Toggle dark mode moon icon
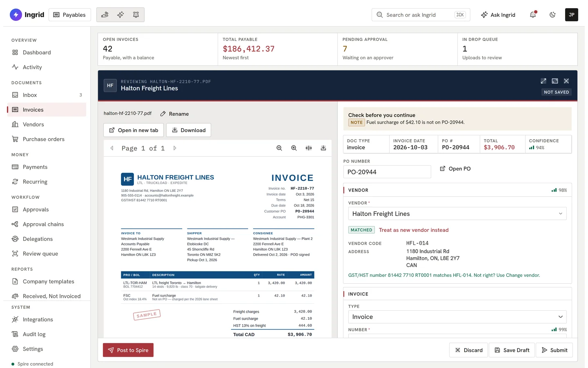588x368 pixels. click(x=552, y=15)
